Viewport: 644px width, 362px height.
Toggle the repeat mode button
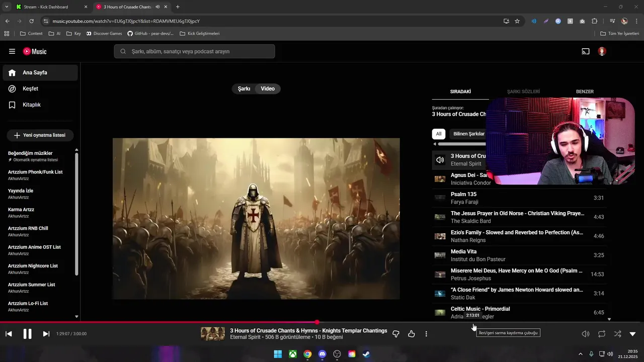click(602, 334)
